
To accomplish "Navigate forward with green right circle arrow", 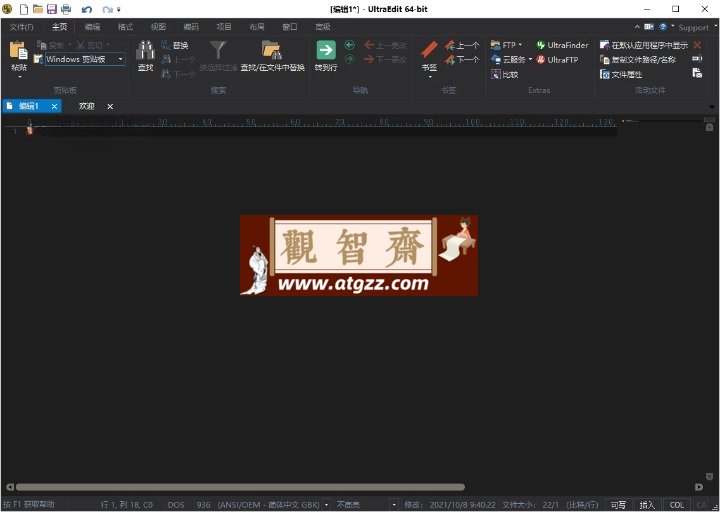I will (x=349, y=59).
